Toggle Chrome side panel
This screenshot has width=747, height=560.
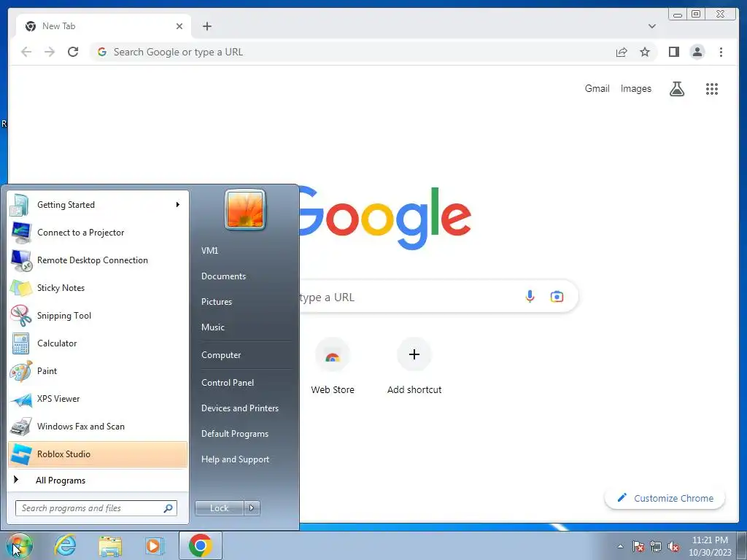(x=673, y=52)
